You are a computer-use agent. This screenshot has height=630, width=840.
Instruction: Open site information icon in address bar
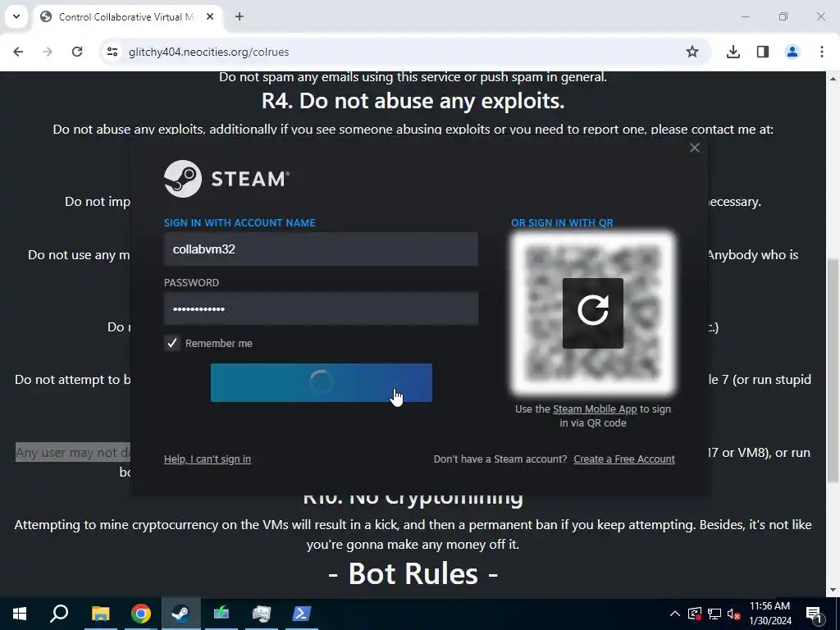[x=112, y=52]
